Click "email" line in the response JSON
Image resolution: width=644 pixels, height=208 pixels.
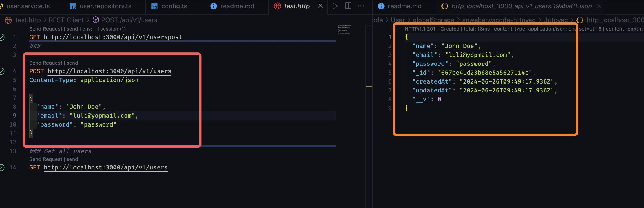[x=463, y=55]
